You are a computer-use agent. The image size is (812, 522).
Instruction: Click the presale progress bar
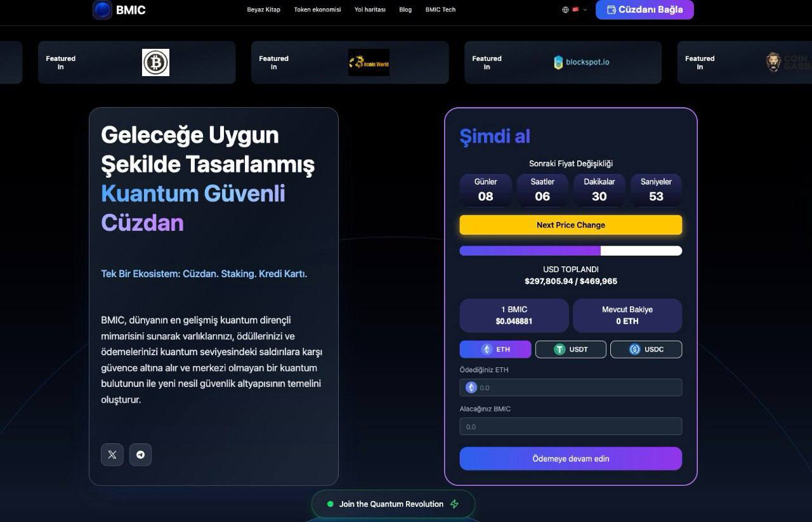pyautogui.click(x=570, y=251)
